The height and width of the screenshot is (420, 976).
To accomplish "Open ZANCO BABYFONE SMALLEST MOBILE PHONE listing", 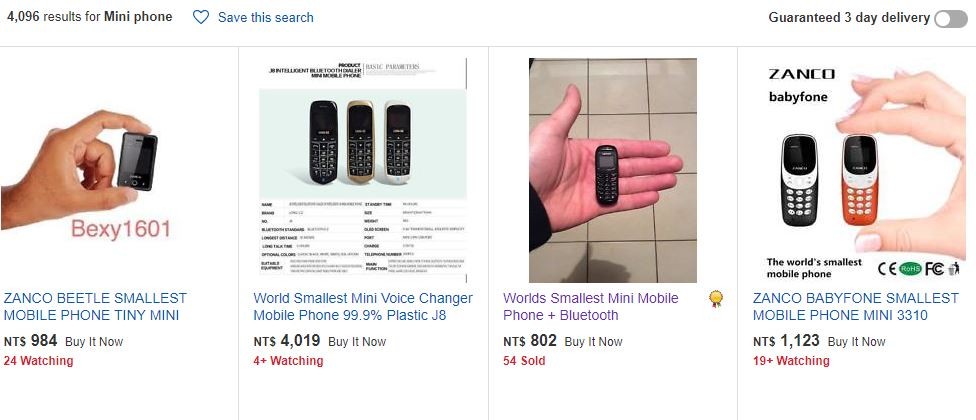I will 855,307.
